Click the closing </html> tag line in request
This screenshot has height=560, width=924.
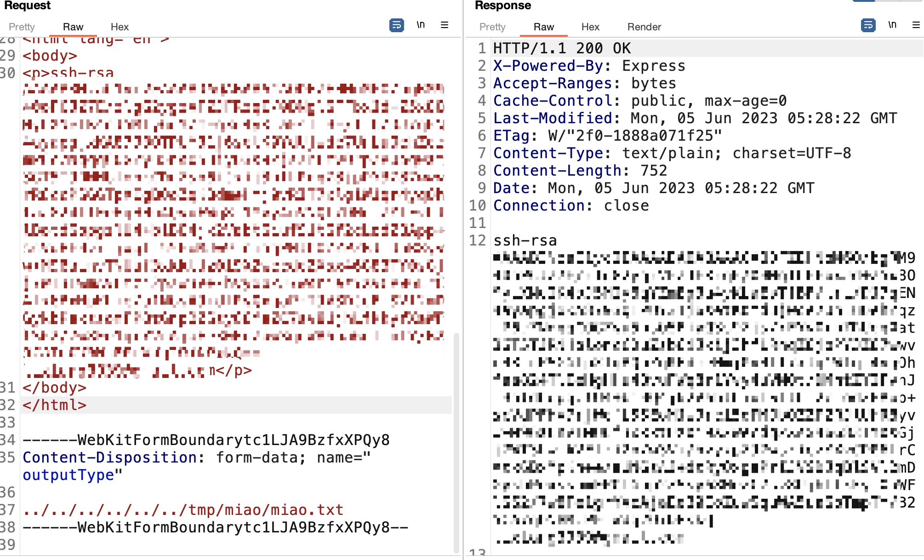click(x=55, y=405)
